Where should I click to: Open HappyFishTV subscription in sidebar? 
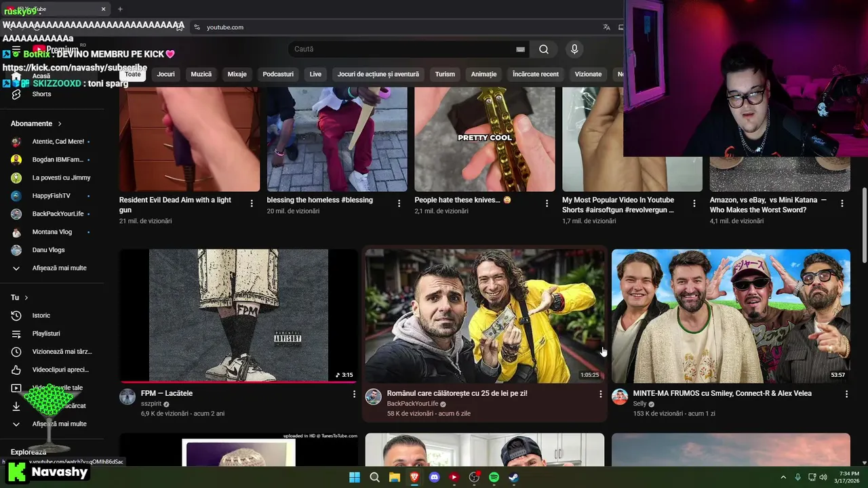tap(52, 196)
